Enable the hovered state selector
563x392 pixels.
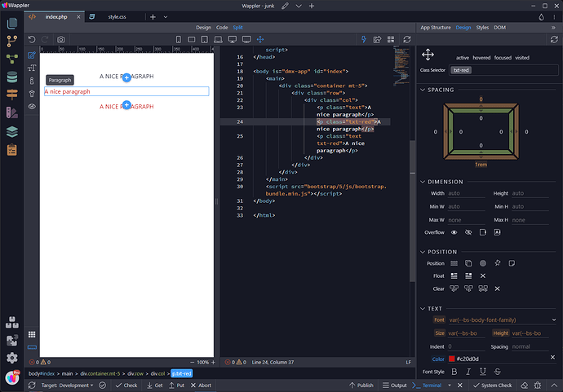coord(481,58)
